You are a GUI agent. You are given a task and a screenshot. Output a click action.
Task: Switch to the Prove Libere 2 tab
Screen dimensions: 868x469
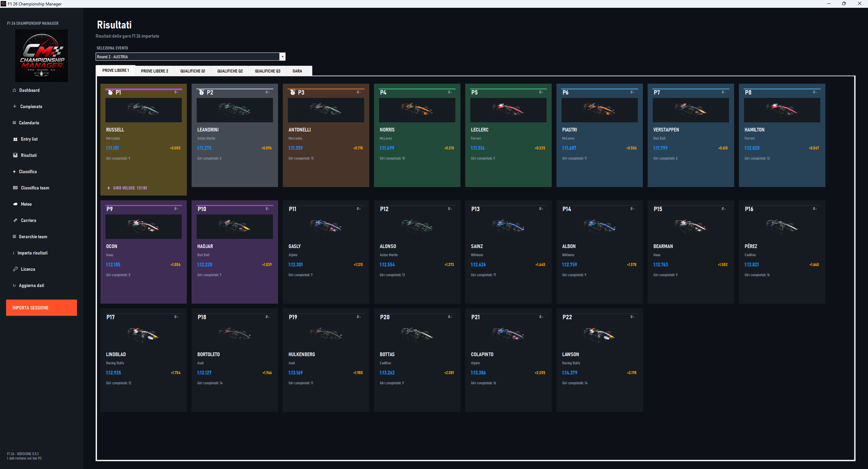coord(155,71)
